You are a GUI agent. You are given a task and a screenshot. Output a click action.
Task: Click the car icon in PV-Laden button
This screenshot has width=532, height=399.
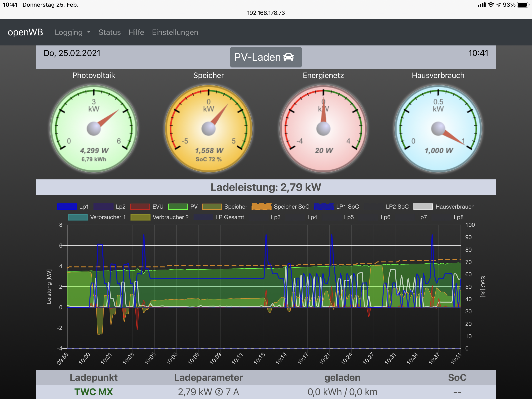pos(288,57)
